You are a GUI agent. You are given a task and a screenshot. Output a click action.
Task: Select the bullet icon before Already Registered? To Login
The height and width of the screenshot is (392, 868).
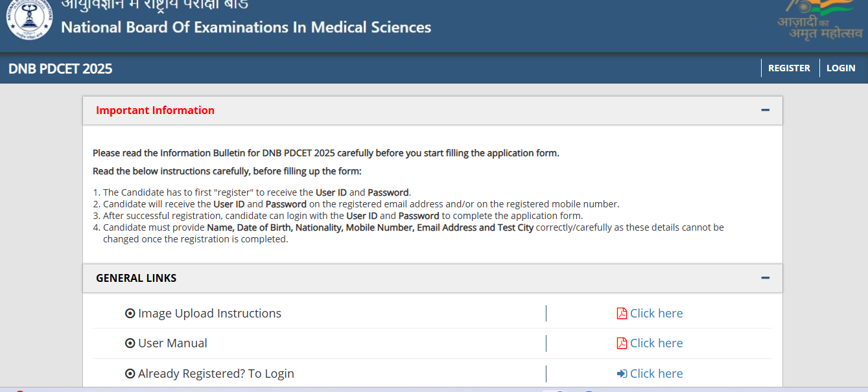[130, 373]
